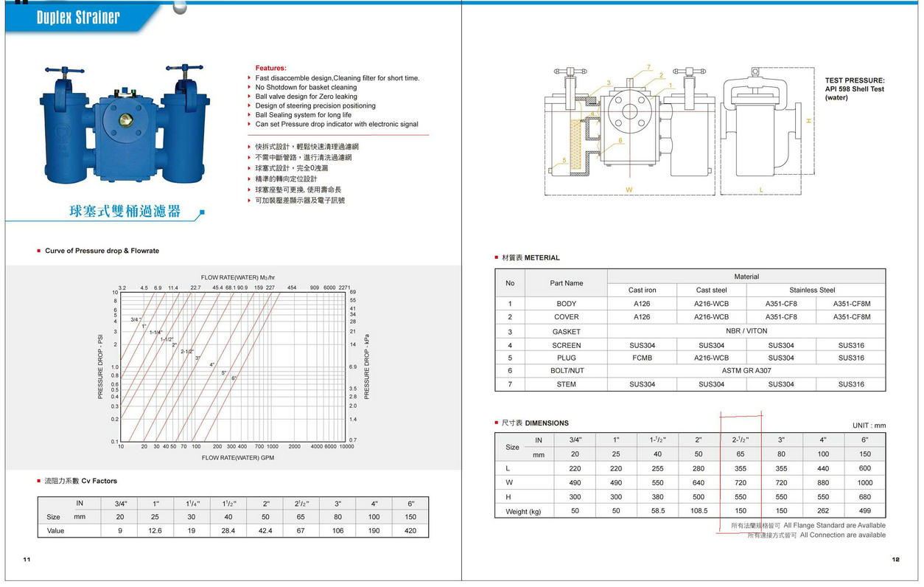
Task: Select weight value 262 in dimensions table
Action: click(823, 510)
